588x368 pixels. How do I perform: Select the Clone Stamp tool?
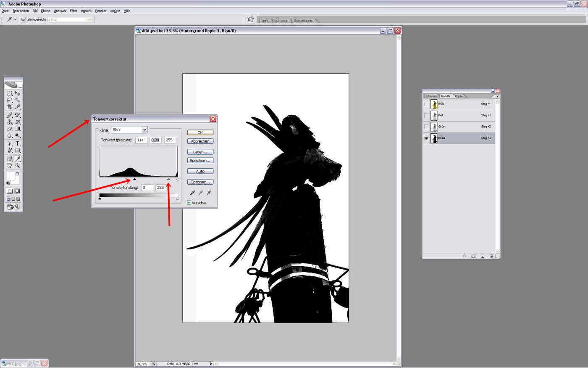[10, 122]
